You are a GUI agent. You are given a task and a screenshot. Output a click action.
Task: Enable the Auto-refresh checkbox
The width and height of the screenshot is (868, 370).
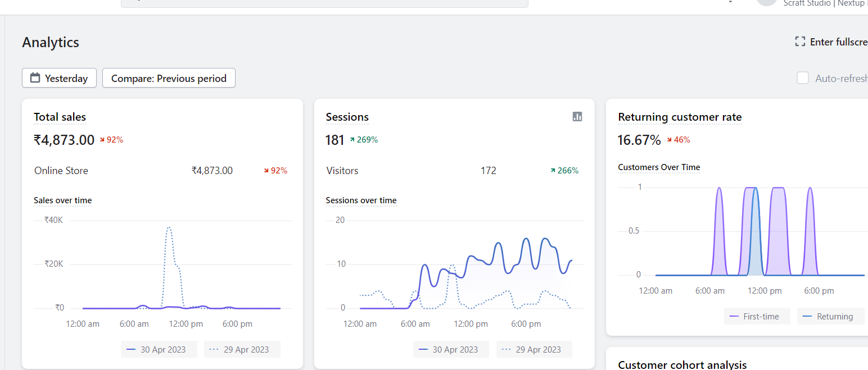pyautogui.click(x=803, y=78)
